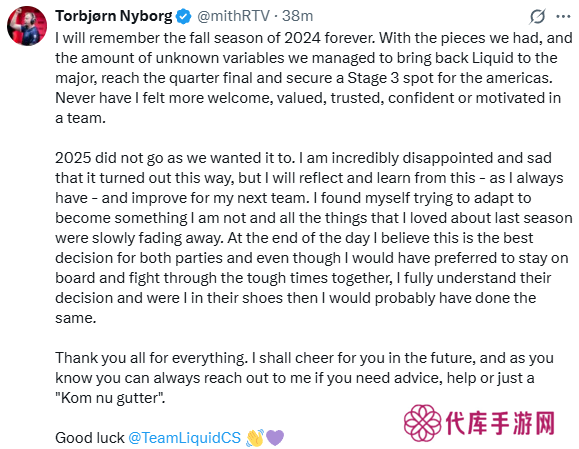
Task: Click the paragraph beginning 'I will remember'
Action: pos(314,78)
